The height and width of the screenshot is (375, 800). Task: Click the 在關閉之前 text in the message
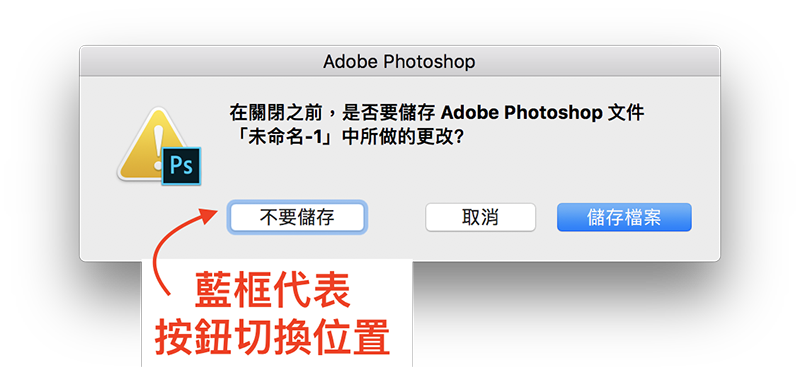[273, 113]
